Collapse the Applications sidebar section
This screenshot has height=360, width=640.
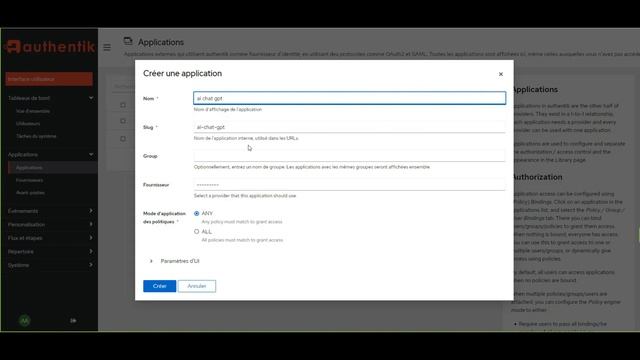[x=50, y=154]
